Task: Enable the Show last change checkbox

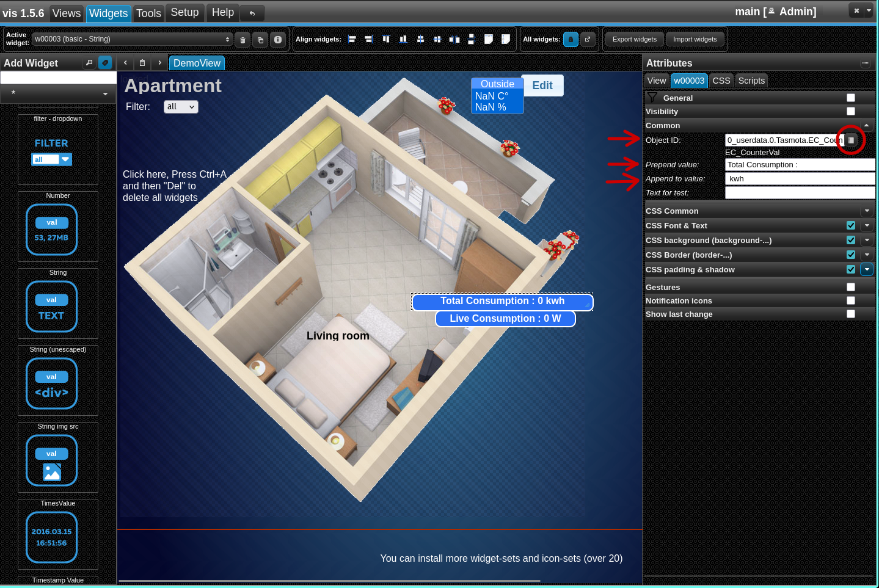Action: click(851, 314)
